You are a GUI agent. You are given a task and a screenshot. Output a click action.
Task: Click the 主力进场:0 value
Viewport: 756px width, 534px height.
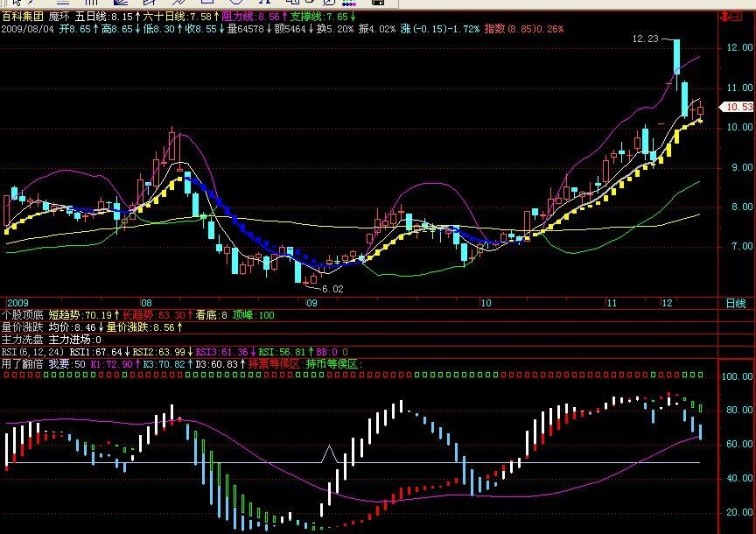[x=75, y=340]
